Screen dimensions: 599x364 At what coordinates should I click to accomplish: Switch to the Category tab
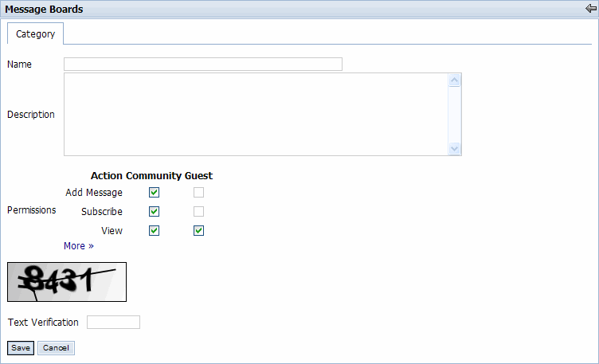(36, 34)
